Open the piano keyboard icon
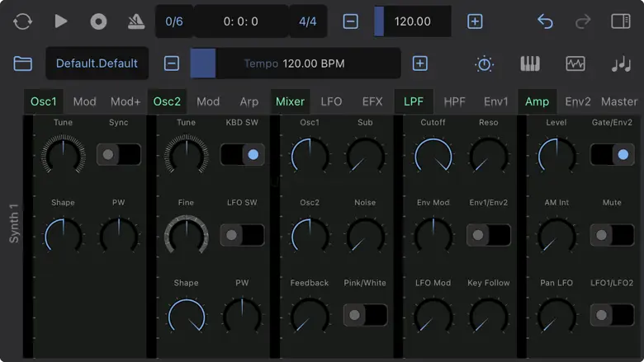644x362 pixels. [x=529, y=63]
